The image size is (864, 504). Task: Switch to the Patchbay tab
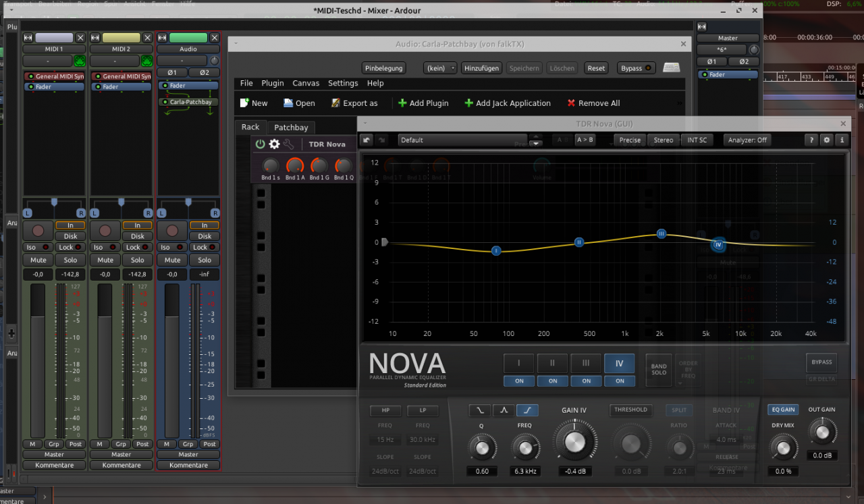pyautogui.click(x=291, y=128)
